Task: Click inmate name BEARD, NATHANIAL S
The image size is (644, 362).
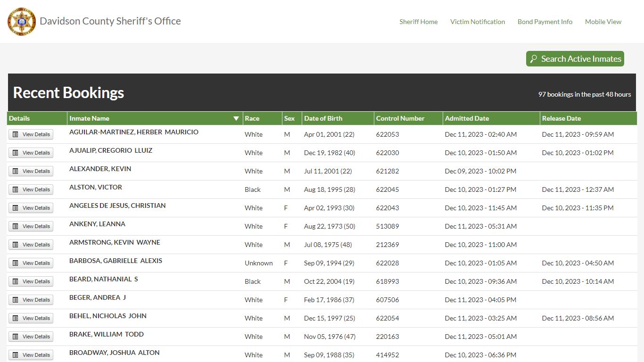Action: pyautogui.click(x=104, y=279)
